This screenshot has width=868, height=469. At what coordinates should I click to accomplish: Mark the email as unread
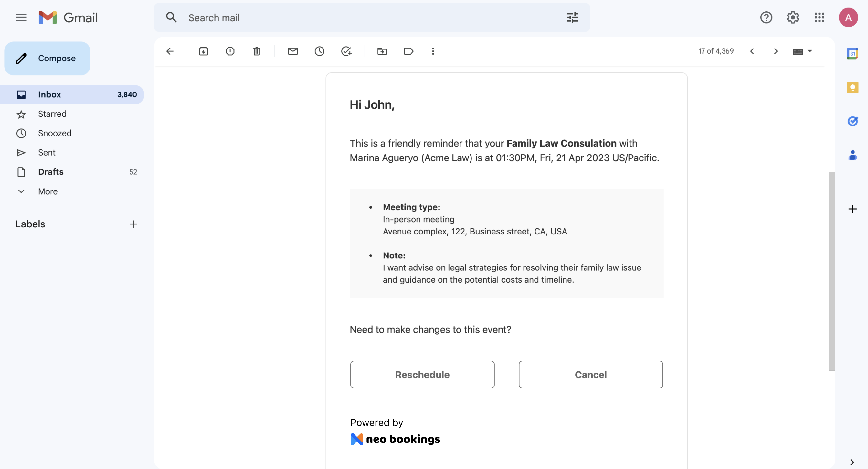tap(293, 51)
